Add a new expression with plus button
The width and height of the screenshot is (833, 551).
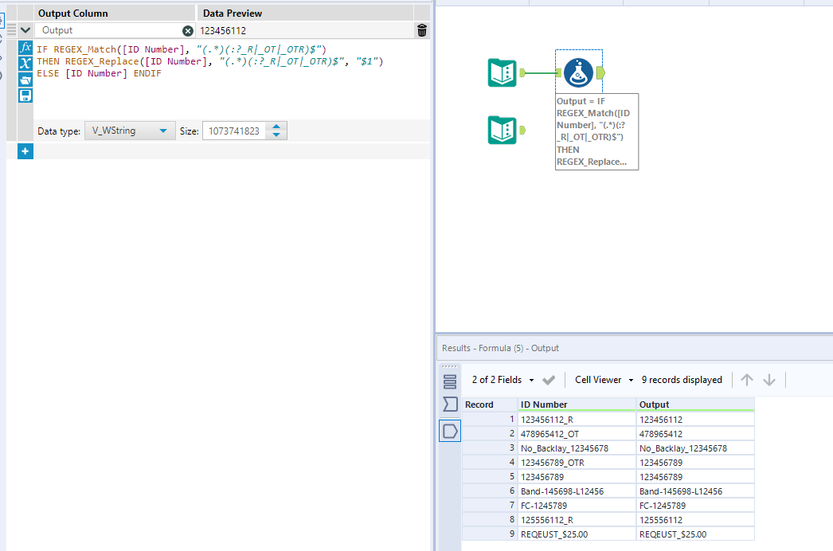pos(25,151)
